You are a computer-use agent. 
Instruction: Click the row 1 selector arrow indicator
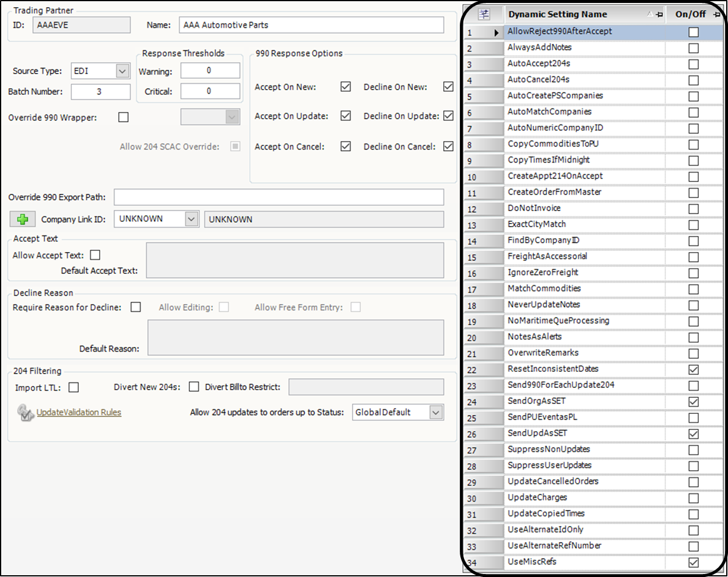pos(497,33)
